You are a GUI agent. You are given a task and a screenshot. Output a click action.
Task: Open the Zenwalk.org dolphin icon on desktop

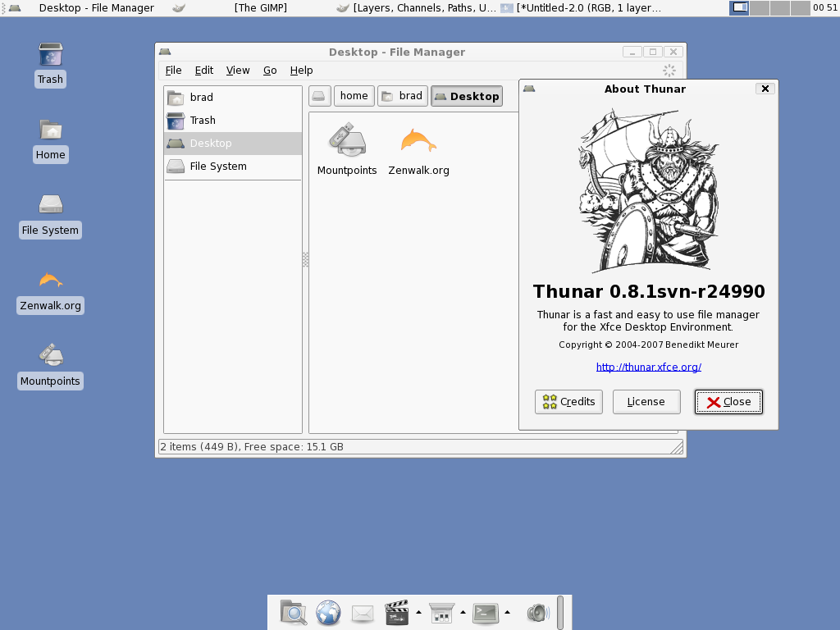point(50,281)
